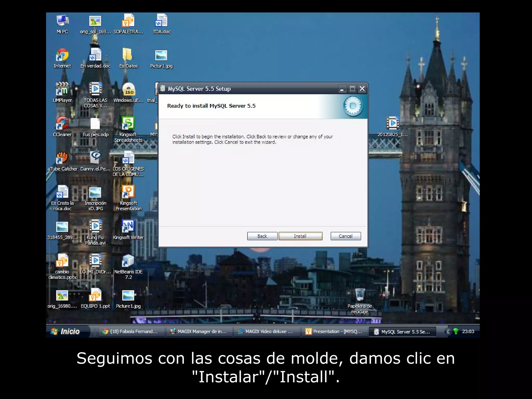
Task: Select aTube Catcher shortcut
Action: pyautogui.click(x=62, y=161)
